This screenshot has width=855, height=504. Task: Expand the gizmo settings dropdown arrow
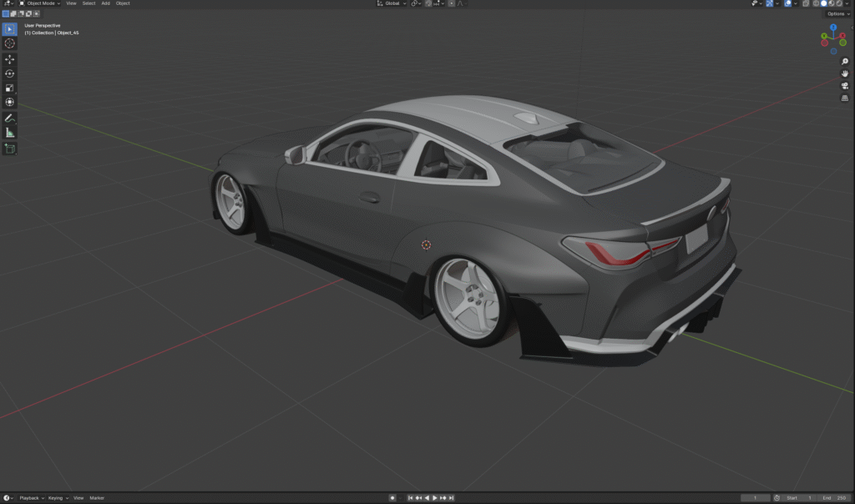coord(777,3)
